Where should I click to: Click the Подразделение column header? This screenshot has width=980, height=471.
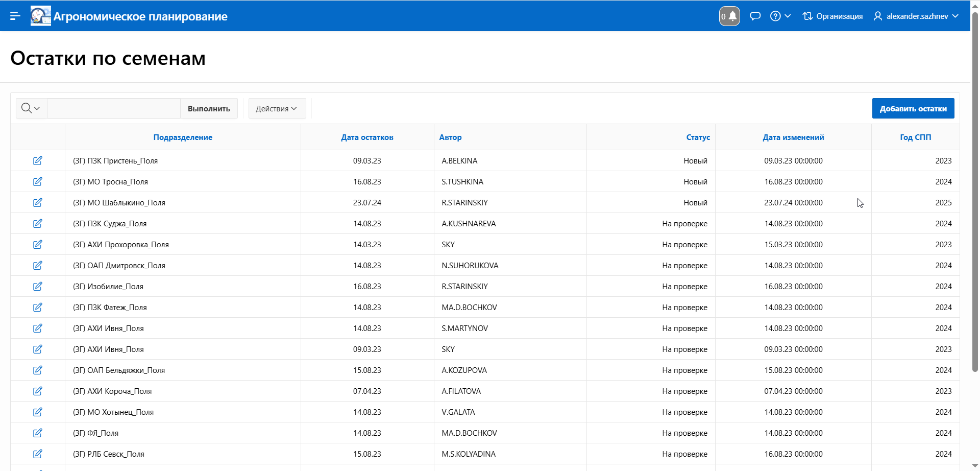(x=183, y=137)
